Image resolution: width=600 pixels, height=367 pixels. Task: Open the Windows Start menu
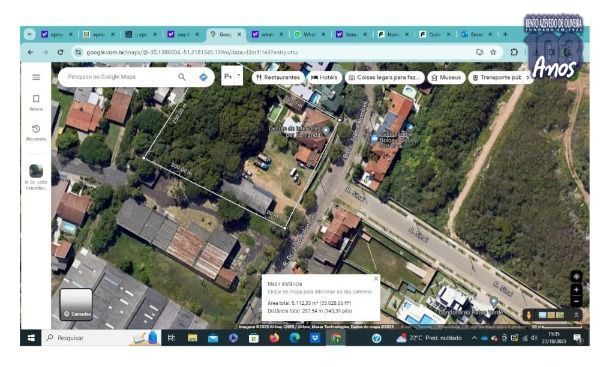[31, 338]
